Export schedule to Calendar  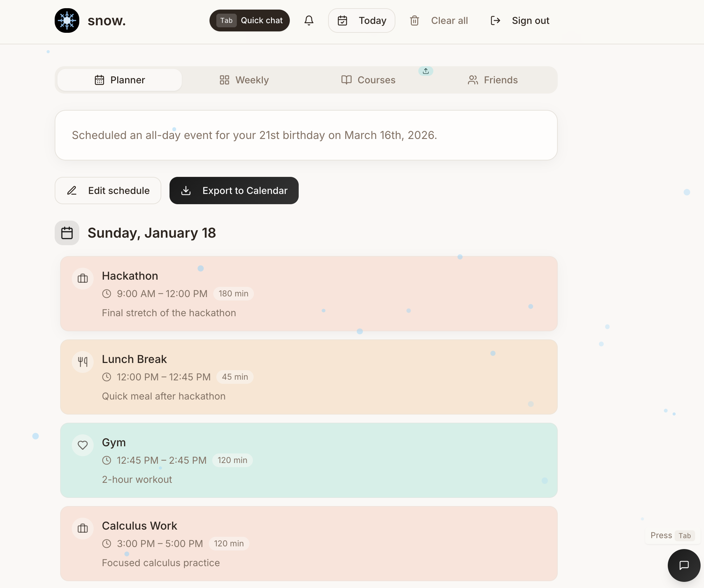coord(234,191)
